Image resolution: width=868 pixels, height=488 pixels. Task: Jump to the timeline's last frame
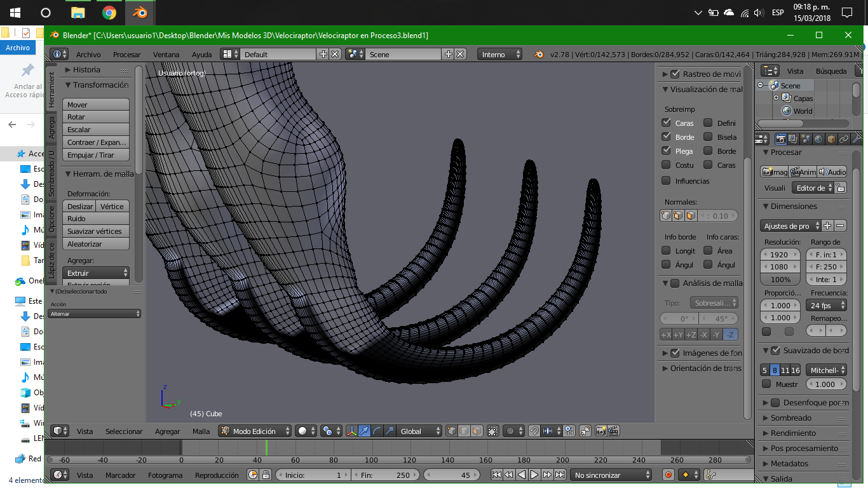[x=560, y=475]
